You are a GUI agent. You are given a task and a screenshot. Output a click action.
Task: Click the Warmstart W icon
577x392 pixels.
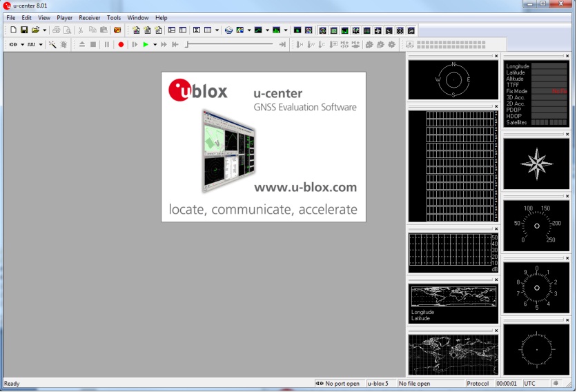pos(311,45)
